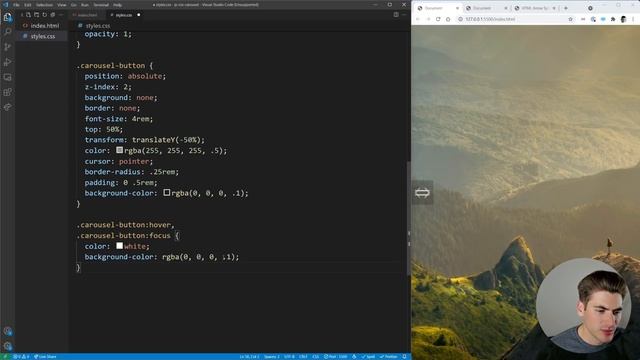Open a new browser tab
This screenshot has width=640, height=360.
(x=566, y=8)
